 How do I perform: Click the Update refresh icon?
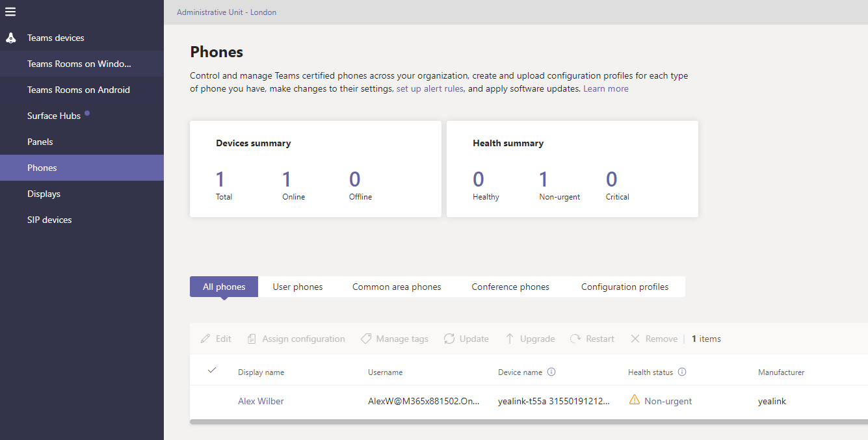pos(449,339)
